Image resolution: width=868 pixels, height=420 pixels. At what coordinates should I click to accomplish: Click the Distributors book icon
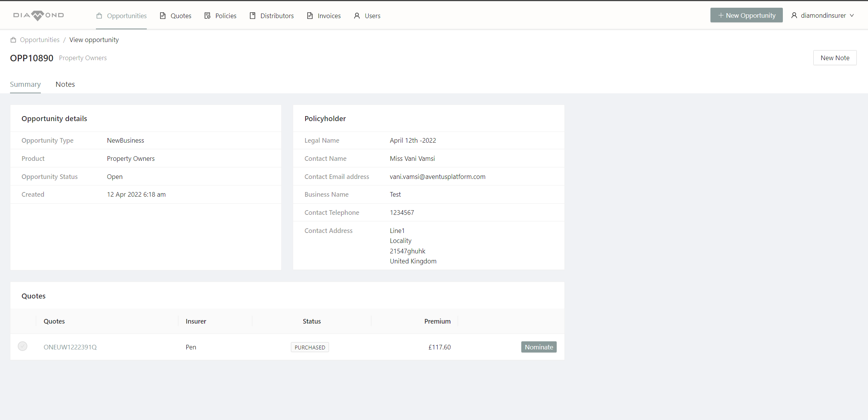pyautogui.click(x=253, y=16)
